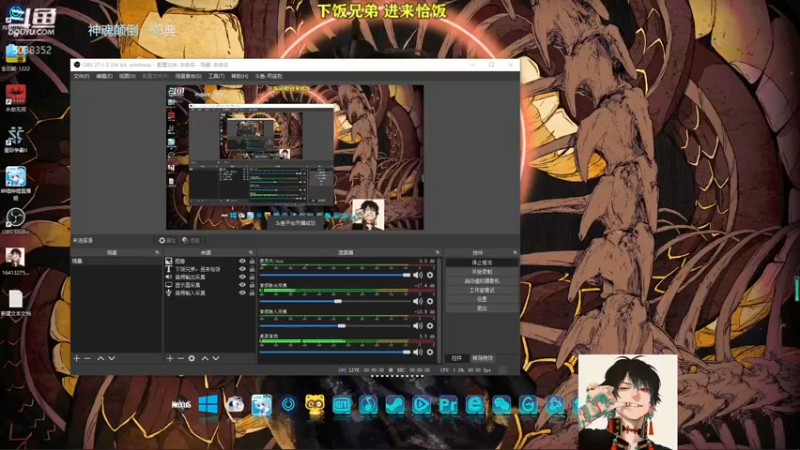This screenshot has width=800, height=450.
Task: Mute the 桌面音频 mixer channel
Action: click(x=418, y=352)
